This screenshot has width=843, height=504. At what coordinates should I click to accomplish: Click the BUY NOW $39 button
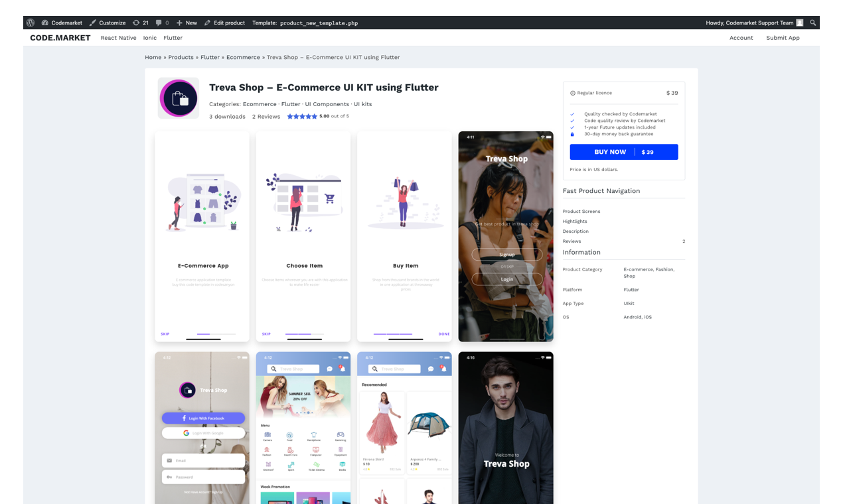(x=624, y=152)
